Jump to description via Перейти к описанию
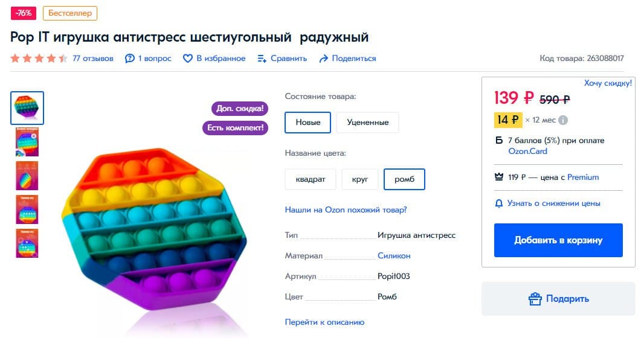Viewport: 644px width, 358px height. tap(324, 322)
